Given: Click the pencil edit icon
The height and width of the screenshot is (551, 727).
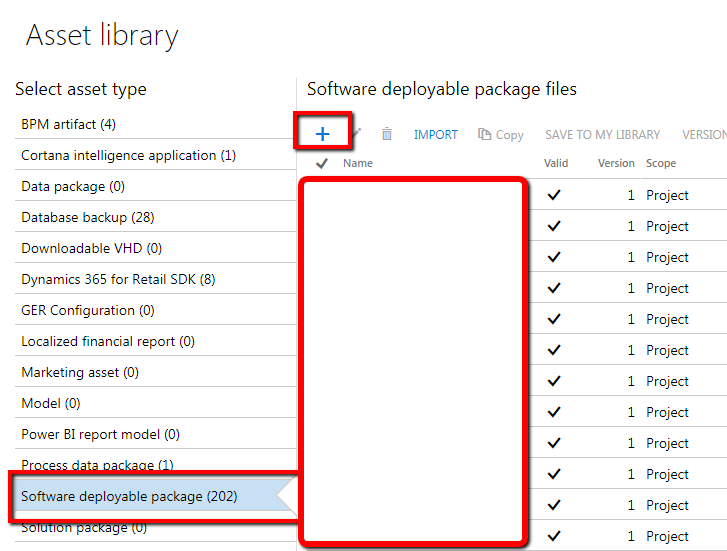Looking at the screenshot, I should coord(356,134).
